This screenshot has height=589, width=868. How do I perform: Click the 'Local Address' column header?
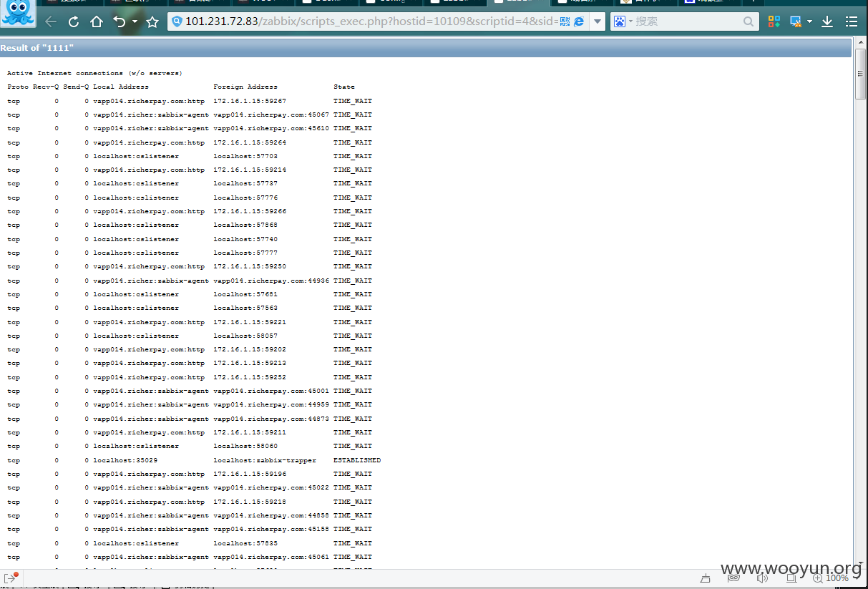click(x=121, y=87)
